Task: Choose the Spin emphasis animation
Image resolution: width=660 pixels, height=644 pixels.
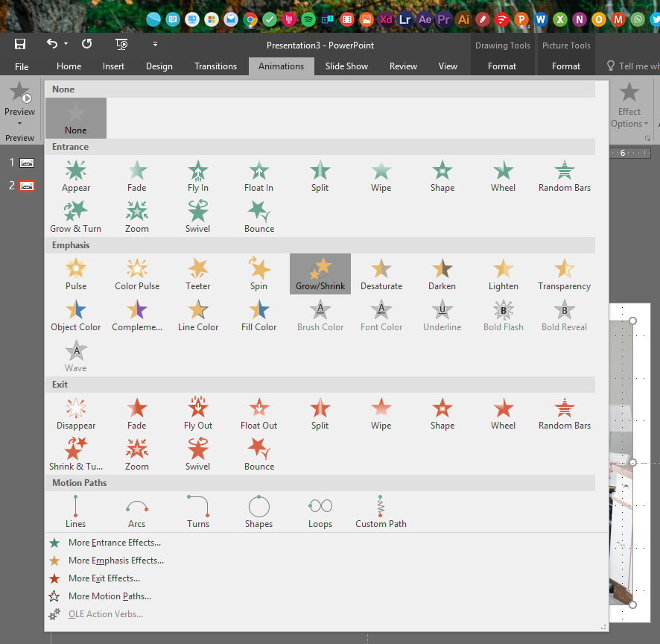Action: point(258,274)
